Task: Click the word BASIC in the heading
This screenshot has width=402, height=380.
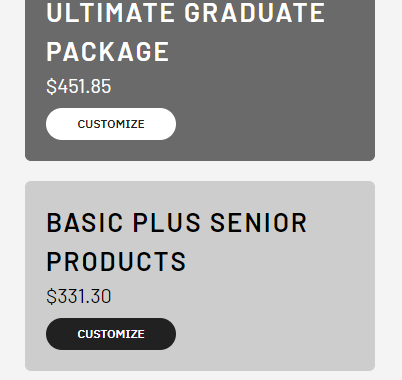Action: coord(85,222)
